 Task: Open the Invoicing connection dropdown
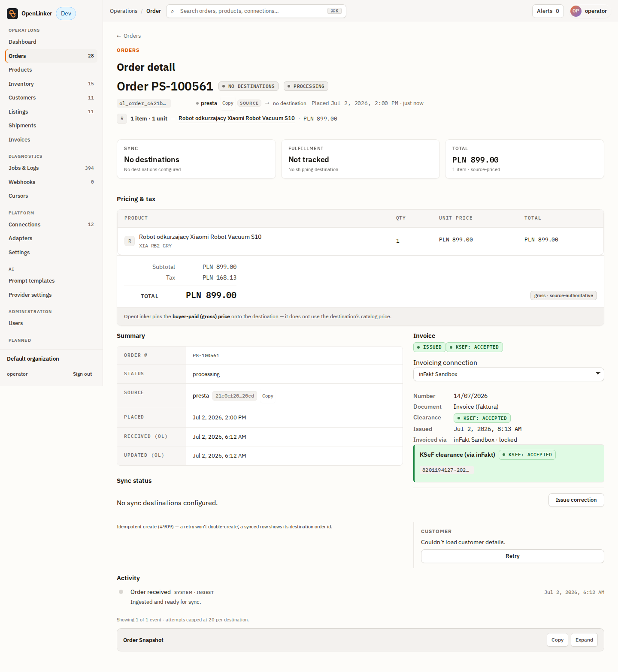pos(509,374)
